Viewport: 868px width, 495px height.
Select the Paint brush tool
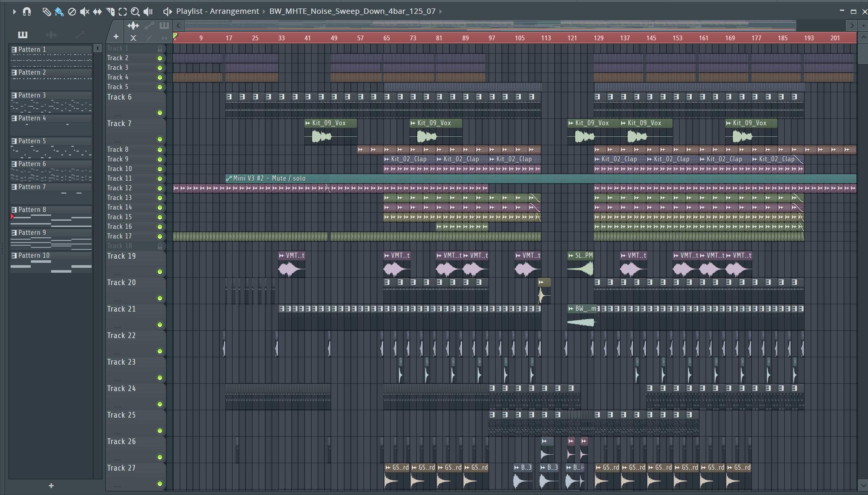(59, 11)
